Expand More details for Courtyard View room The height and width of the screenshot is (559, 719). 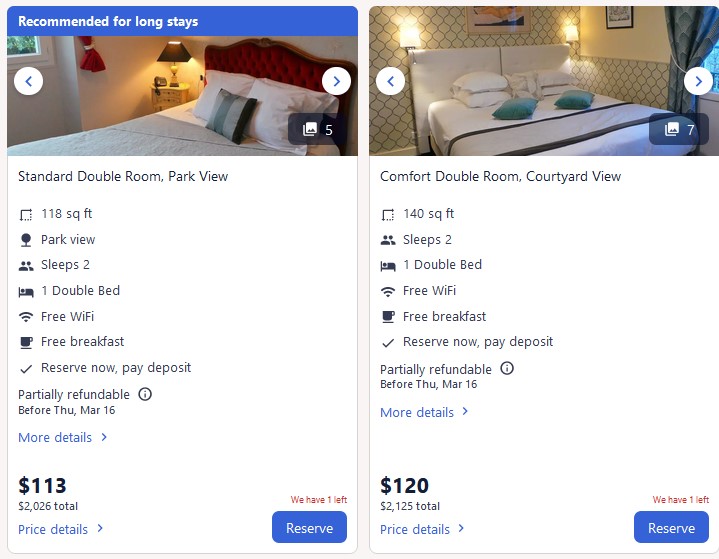[425, 412]
